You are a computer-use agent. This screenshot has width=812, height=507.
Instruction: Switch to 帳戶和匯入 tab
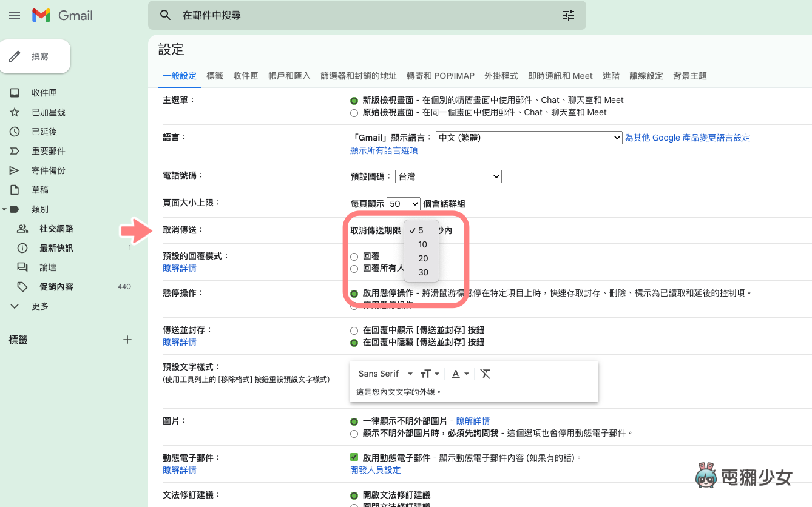point(289,76)
